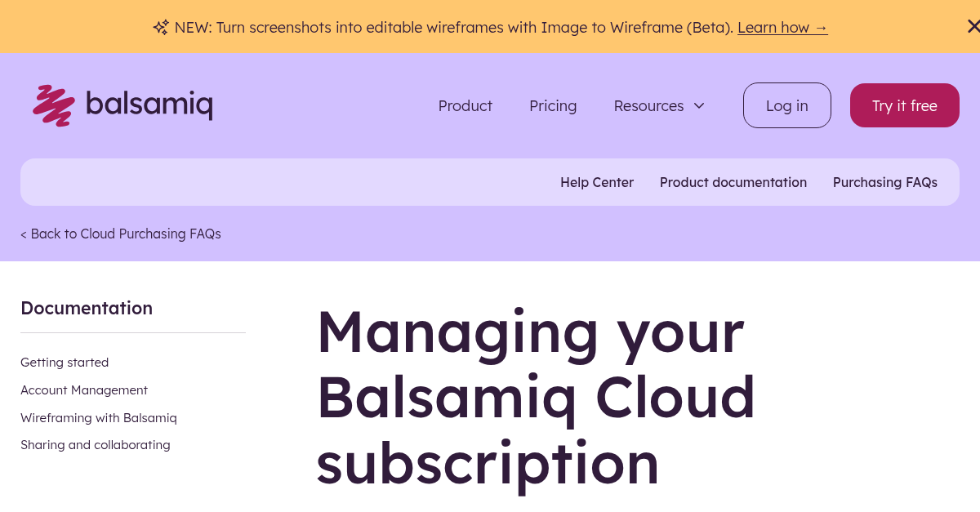
Task: Click the Log in button
Action: pyautogui.click(x=786, y=105)
